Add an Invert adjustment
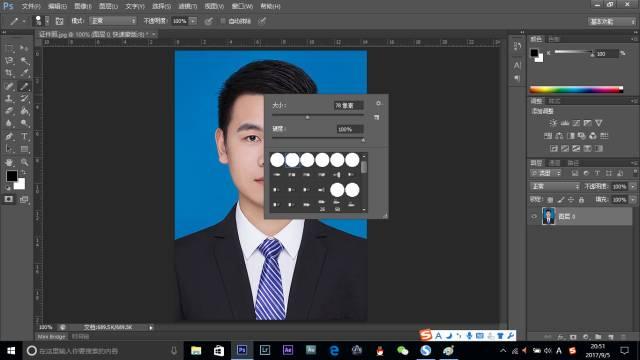The image size is (640, 360). tap(554, 149)
